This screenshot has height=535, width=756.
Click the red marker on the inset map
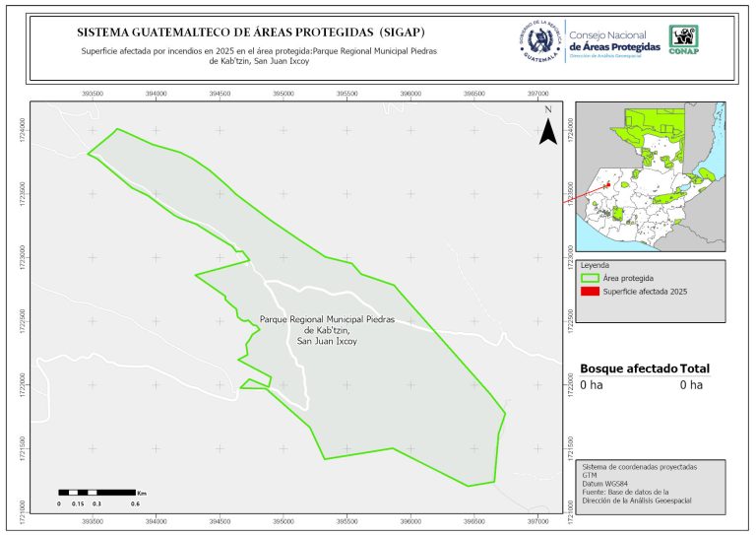(x=608, y=185)
